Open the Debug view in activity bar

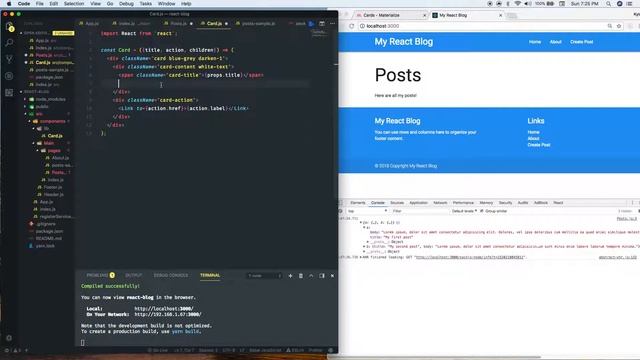pos(9,76)
